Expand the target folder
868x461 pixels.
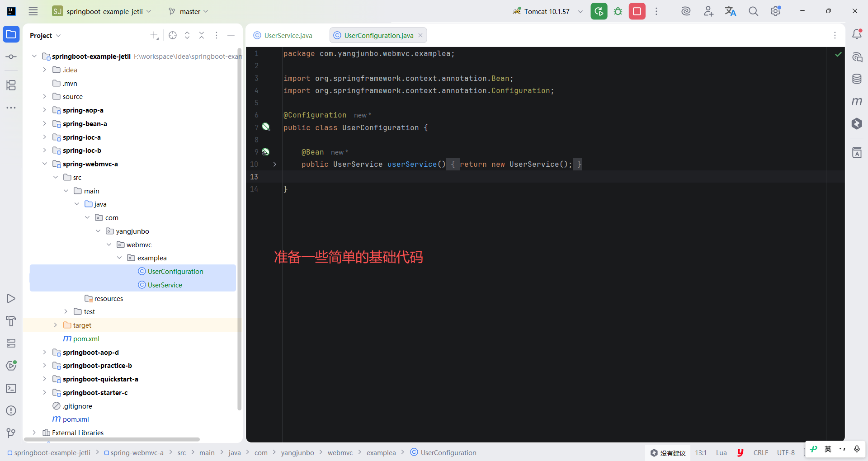pos(55,325)
